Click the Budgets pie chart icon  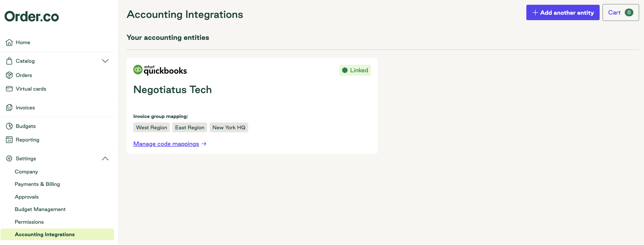pos(9,126)
